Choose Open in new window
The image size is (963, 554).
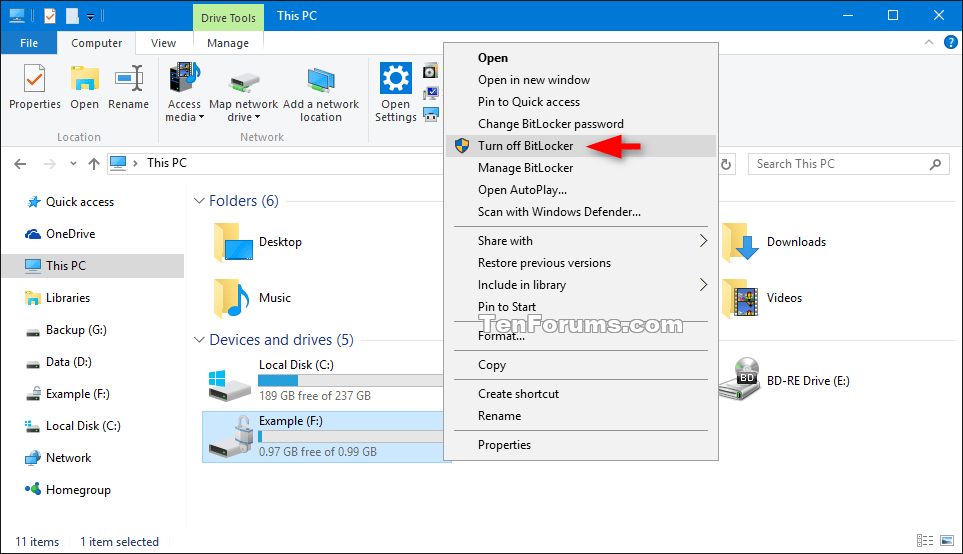(x=581, y=80)
